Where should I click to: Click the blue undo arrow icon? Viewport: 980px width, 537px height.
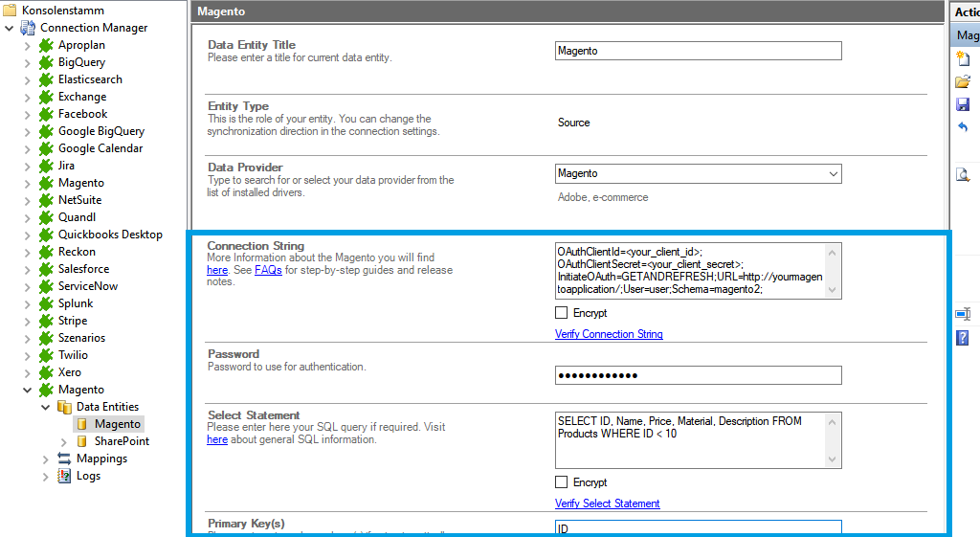tap(963, 127)
